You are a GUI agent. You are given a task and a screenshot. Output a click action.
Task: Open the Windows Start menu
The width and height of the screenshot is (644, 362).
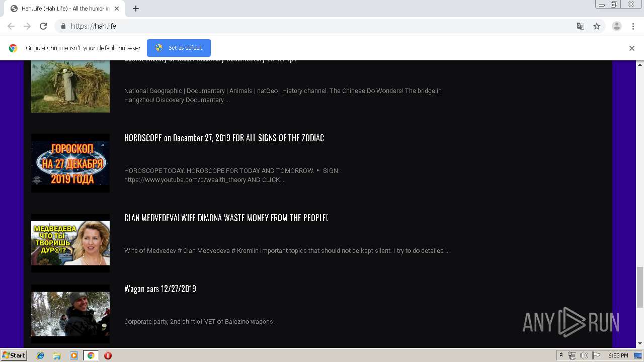point(14,355)
